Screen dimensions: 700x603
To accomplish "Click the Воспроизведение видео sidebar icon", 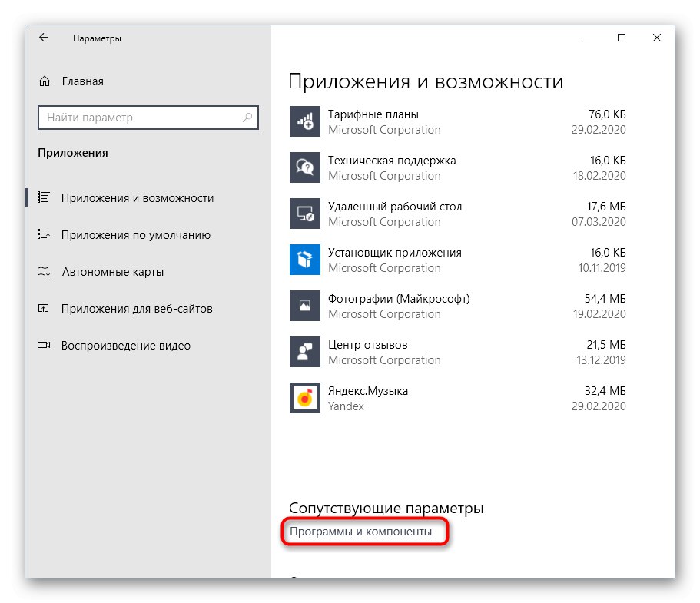I will coord(45,345).
